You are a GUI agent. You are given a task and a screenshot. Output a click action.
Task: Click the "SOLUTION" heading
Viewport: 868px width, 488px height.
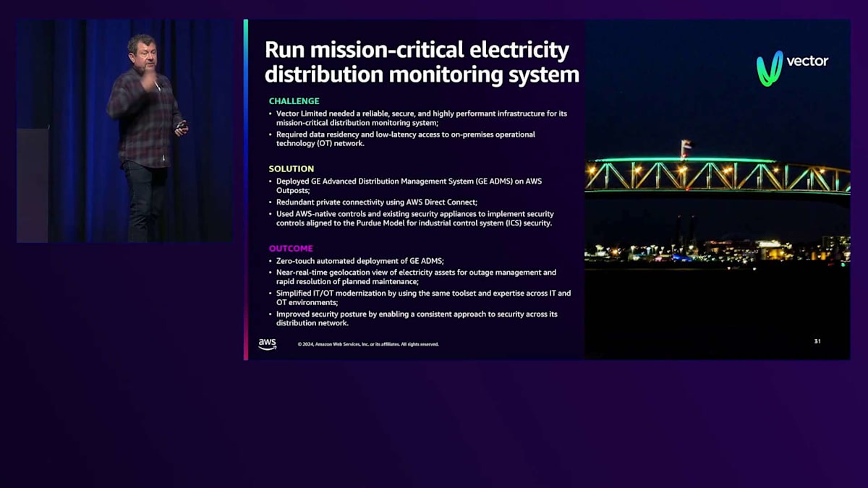(292, 169)
